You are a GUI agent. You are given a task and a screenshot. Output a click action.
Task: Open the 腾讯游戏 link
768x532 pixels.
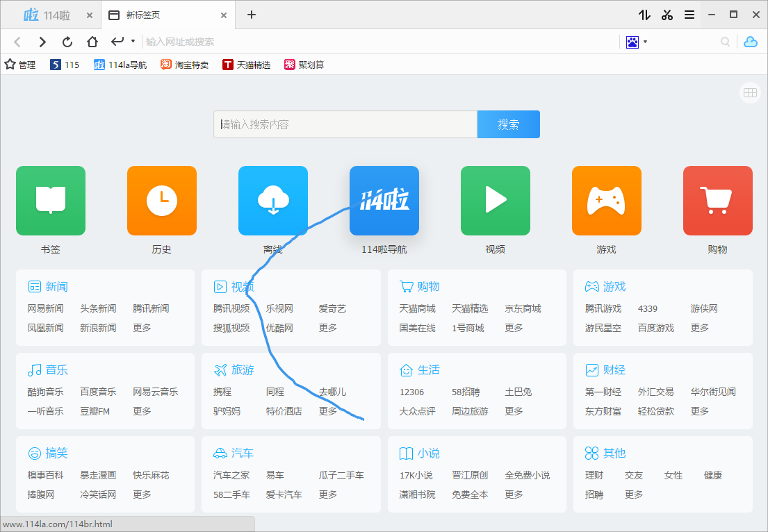(x=603, y=308)
